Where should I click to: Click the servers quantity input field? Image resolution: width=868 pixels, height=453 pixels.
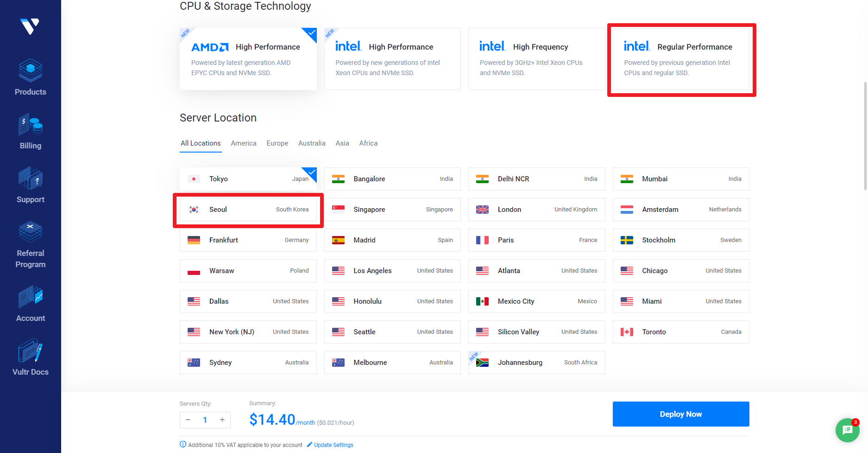(205, 420)
